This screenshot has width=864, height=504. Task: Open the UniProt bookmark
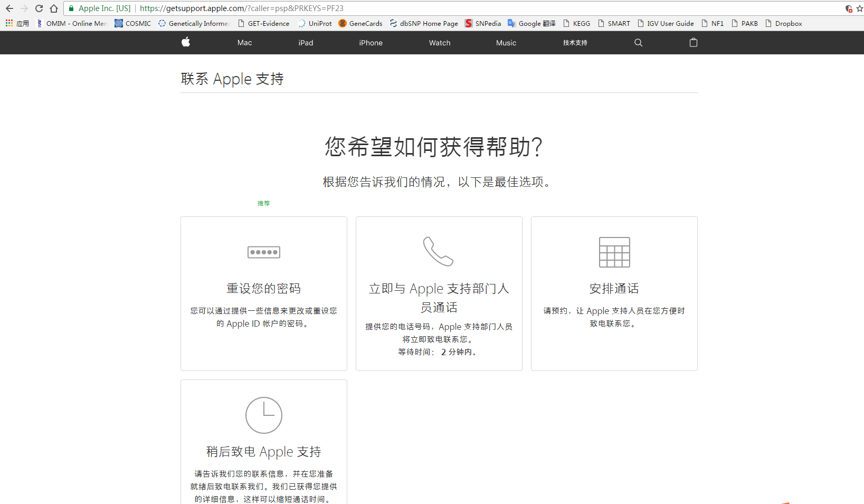315,23
